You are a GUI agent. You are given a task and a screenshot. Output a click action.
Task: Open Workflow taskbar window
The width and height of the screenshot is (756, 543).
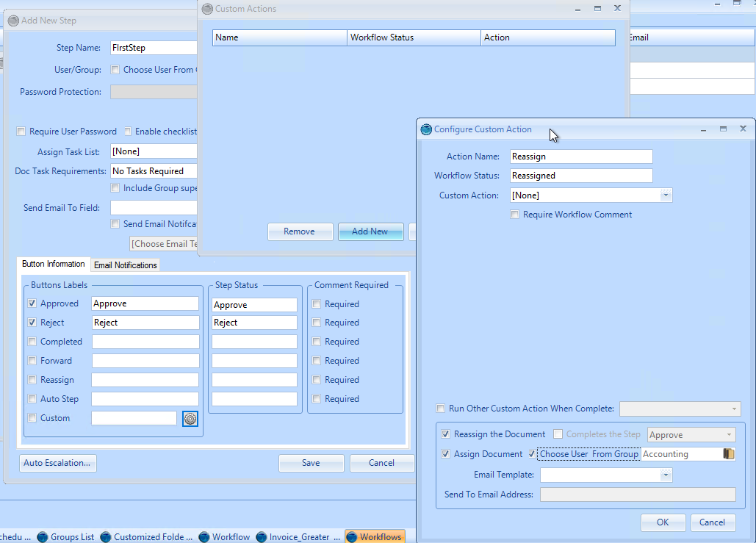[225, 536]
